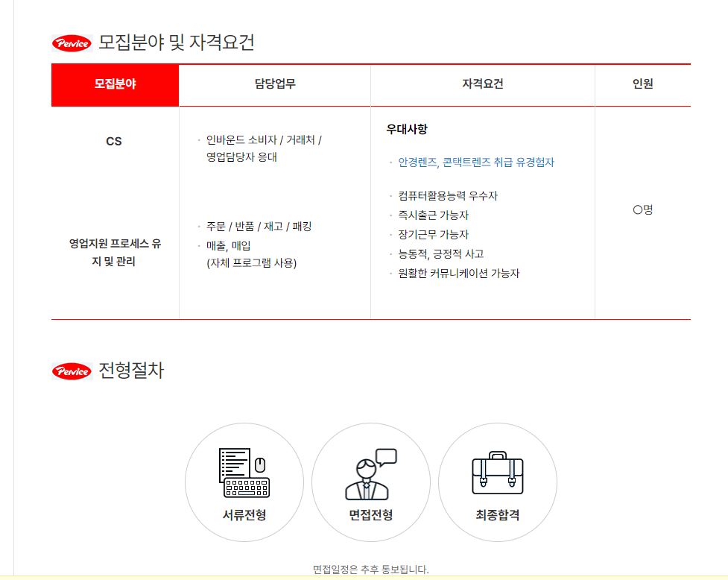This screenshot has width=728, height=580.
Task: Click the 서류전형 step label
Action: pyautogui.click(x=244, y=515)
